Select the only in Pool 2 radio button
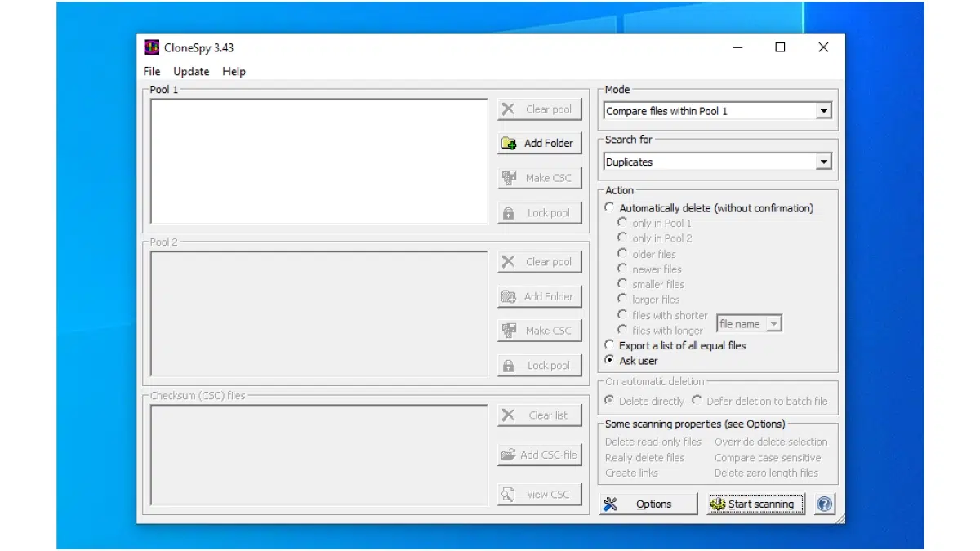This screenshot has height=551, width=980. coord(622,238)
